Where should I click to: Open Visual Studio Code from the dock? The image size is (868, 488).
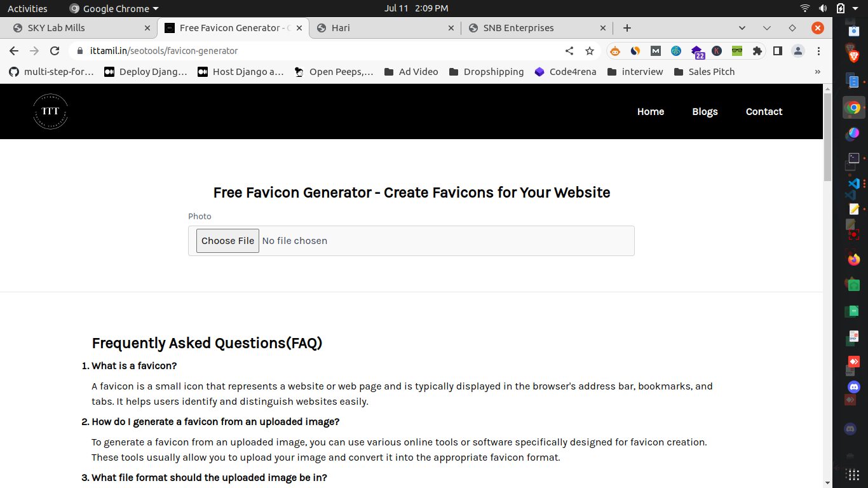pos(853,184)
